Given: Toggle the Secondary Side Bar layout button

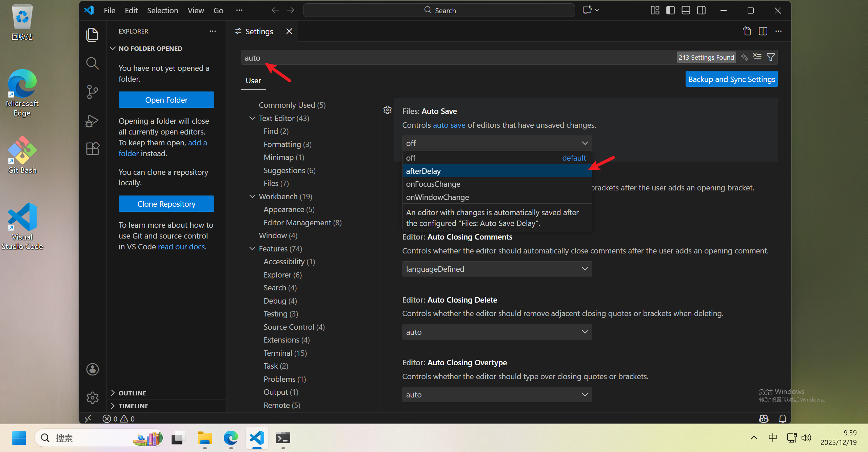Looking at the screenshot, I should 701,11.
